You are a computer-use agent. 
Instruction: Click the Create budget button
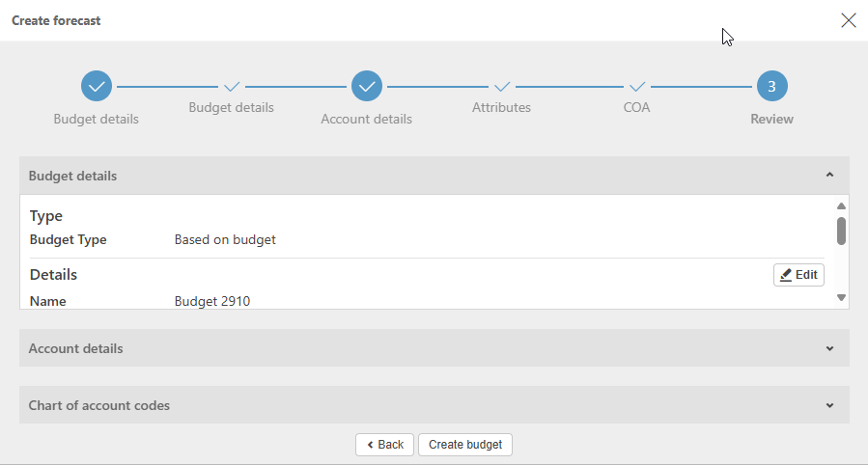(465, 445)
